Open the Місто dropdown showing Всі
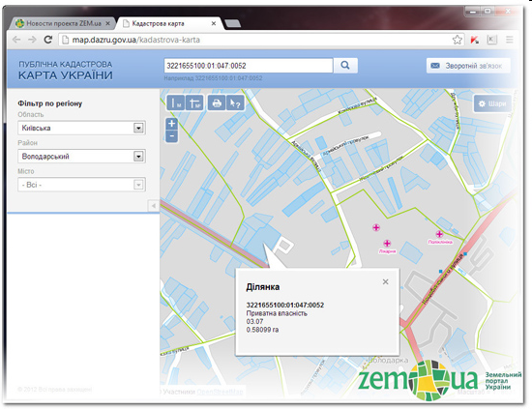Screen dimensions: 532x409 pyautogui.click(x=82, y=185)
